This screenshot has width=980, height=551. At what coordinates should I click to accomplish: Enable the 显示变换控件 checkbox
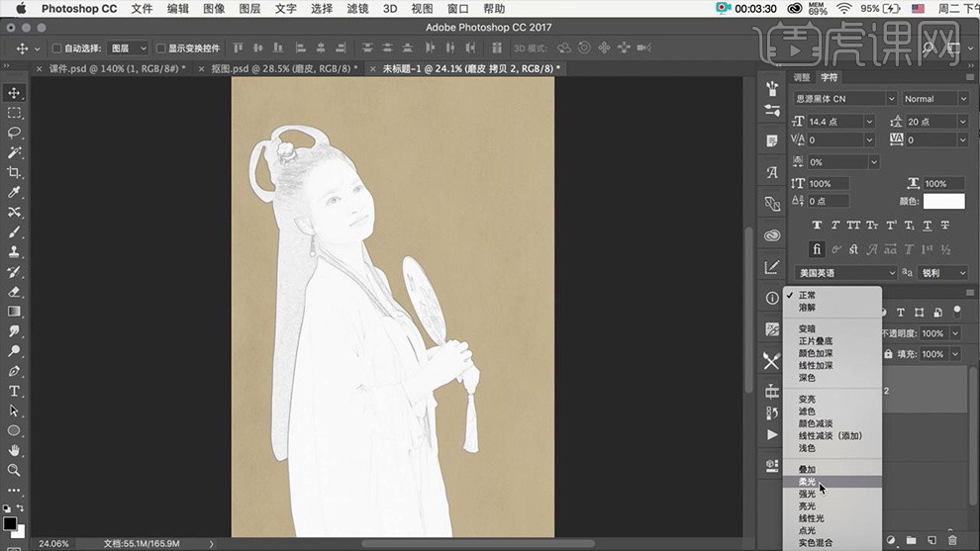coord(160,48)
